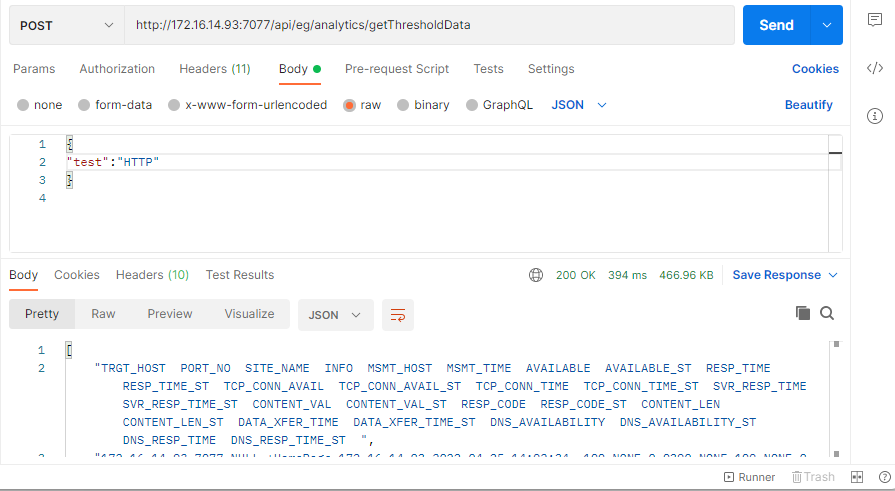The width and height of the screenshot is (895, 491).
Task: Toggle response line wrap icon
Action: (x=398, y=315)
